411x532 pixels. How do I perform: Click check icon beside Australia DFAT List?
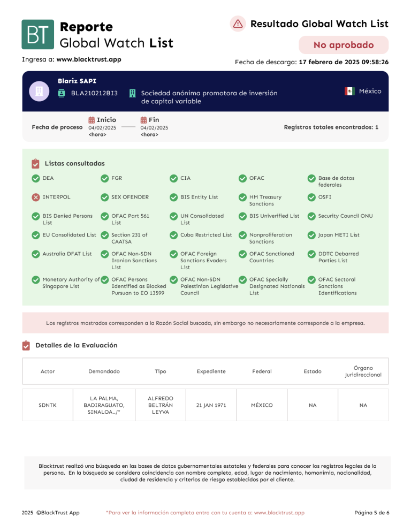[x=36, y=254]
